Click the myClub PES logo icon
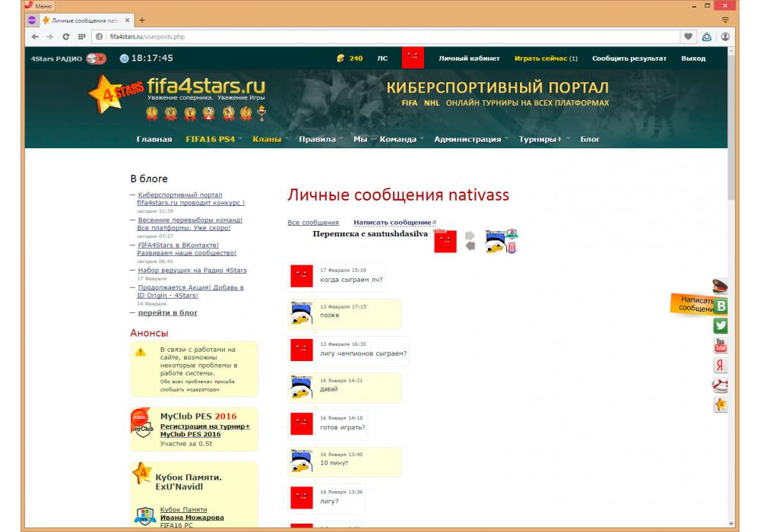760x532 pixels. pos(142,423)
